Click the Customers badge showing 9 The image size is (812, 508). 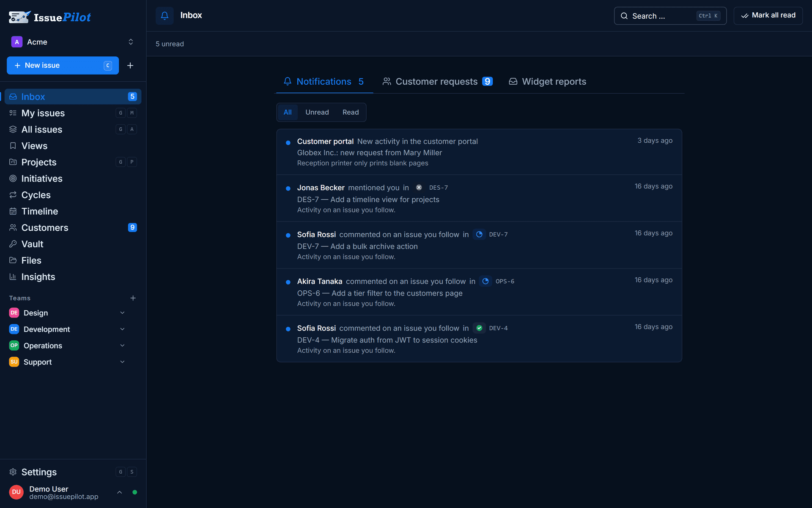132,228
